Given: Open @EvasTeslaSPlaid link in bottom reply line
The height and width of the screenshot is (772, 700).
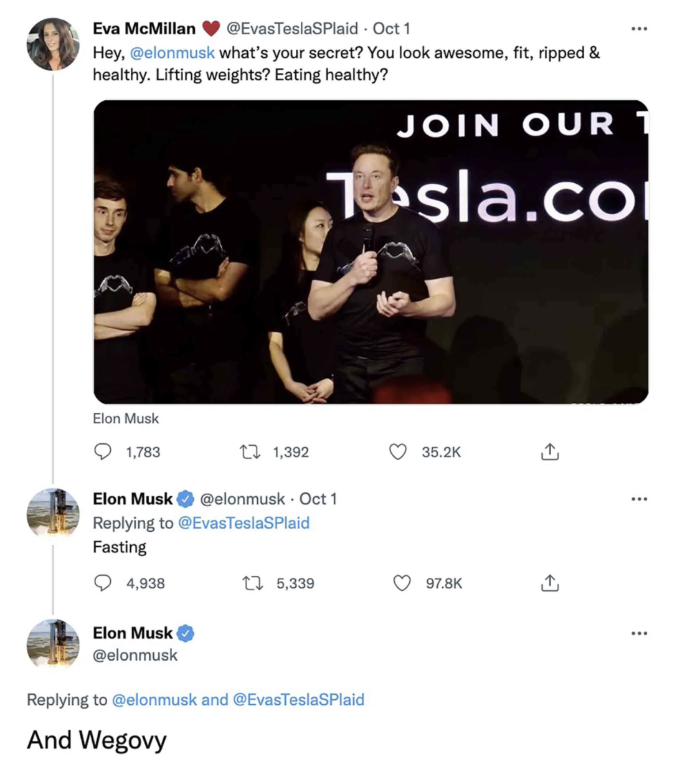Looking at the screenshot, I should coord(298,700).
